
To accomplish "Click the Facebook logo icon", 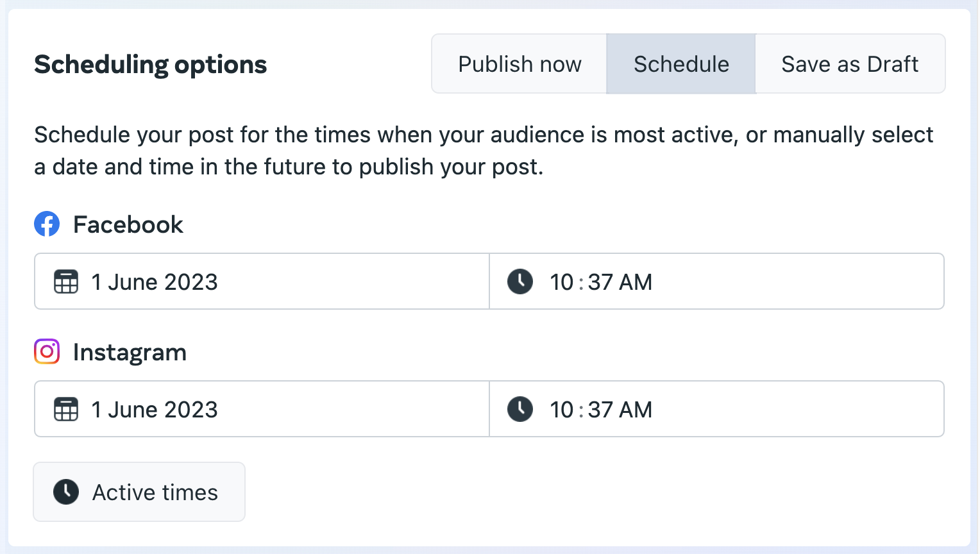I will pyautogui.click(x=46, y=224).
